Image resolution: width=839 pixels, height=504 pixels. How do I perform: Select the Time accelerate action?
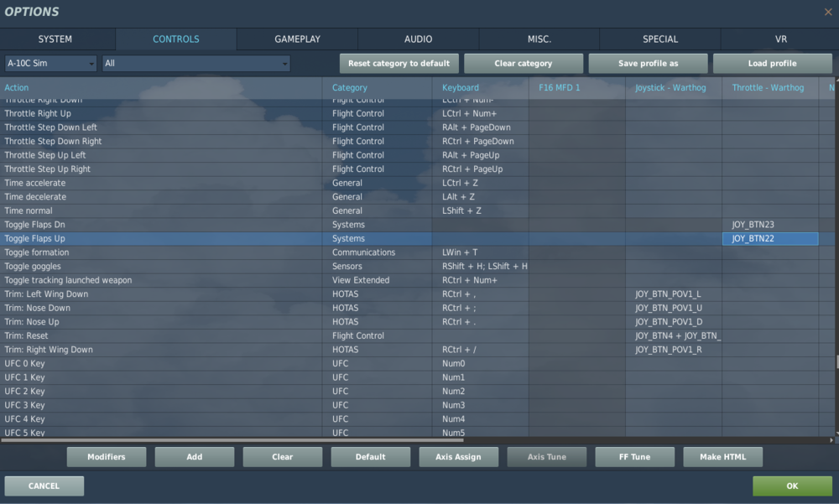pyautogui.click(x=160, y=183)
